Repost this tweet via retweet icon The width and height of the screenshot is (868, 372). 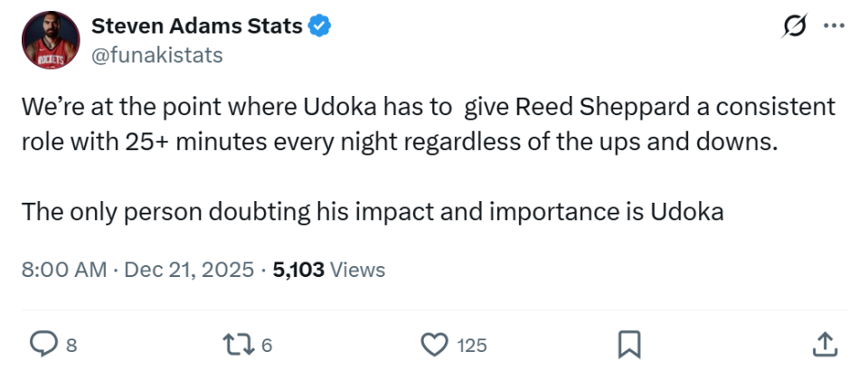[238, 344]
